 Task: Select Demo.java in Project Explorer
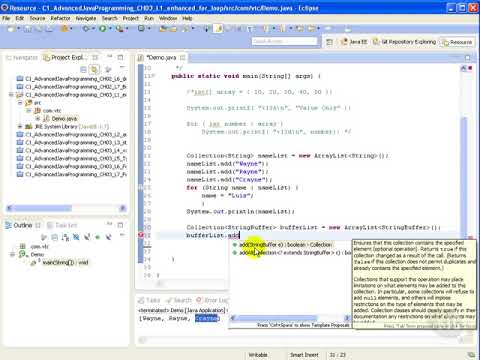(x=61, y=119)
